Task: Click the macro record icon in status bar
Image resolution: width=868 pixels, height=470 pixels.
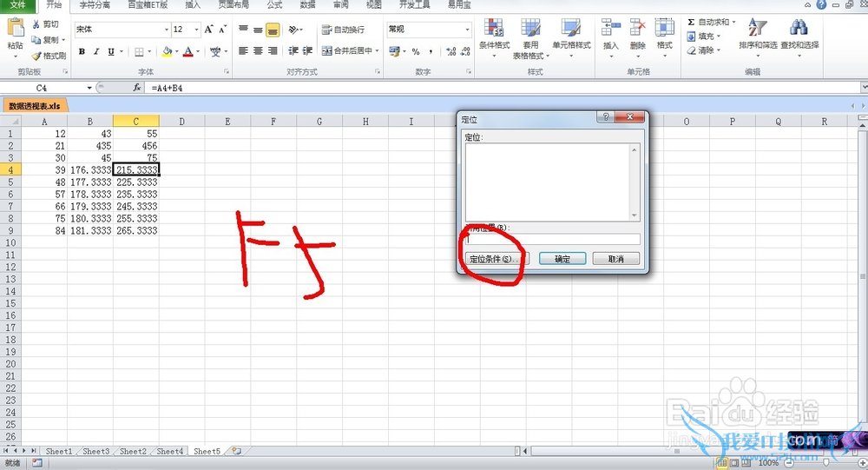Action: point(37,463)
